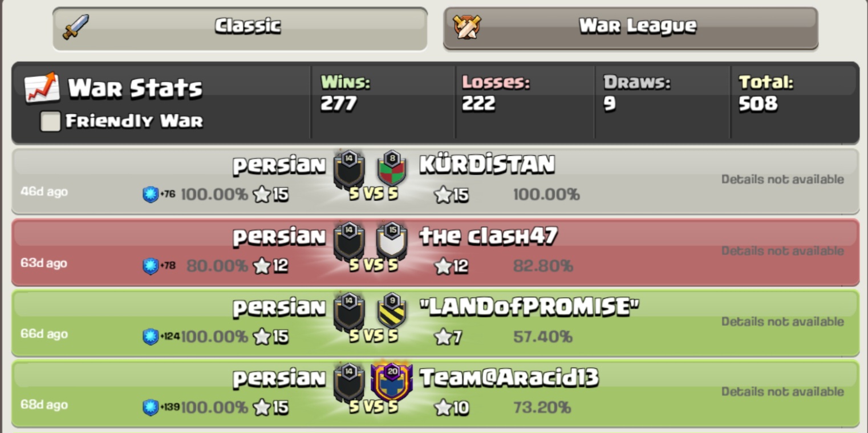Click the sword icon on Classic tab
868x433 pixels.
click(x=76, y=27)
